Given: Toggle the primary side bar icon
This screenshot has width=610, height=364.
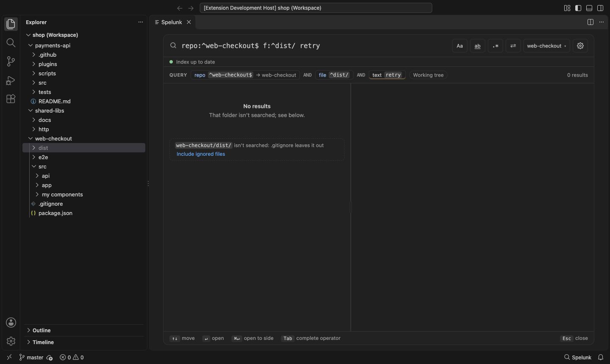Looking at the screenshot, I should pyautogui.click(x=578, y=8).
